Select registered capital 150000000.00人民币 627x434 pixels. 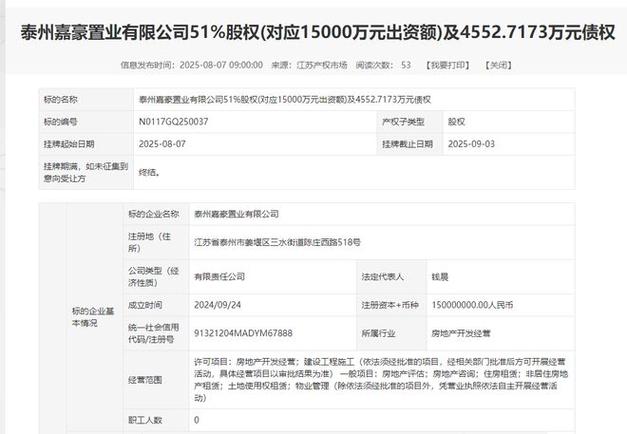click(476, 305)
